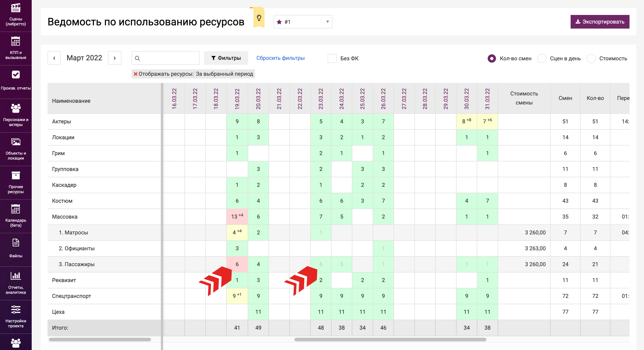Go to Персонажи и актеры section

click(15, 115)
